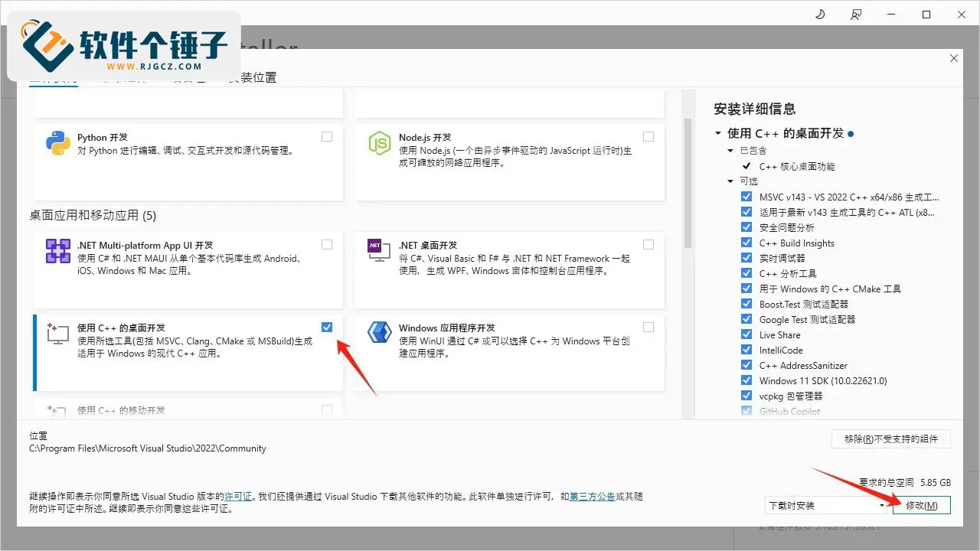Click the 桌面应用和移动应用 (5) section heading
Viewport: 980px width, 551px height.
(93, 216)
